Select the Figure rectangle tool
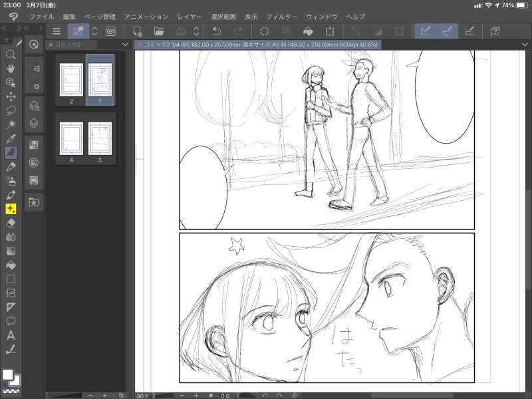The height and width of the screenshot is (399, 532). pos(11,279)
